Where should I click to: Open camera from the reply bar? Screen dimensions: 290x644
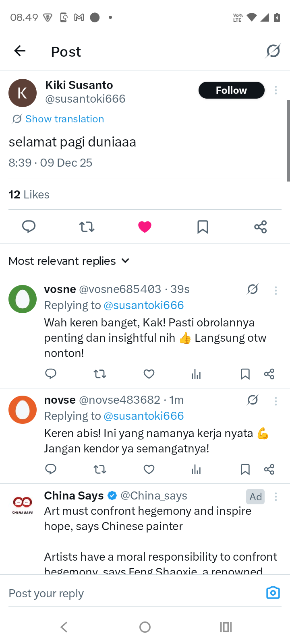coord(273,593)
